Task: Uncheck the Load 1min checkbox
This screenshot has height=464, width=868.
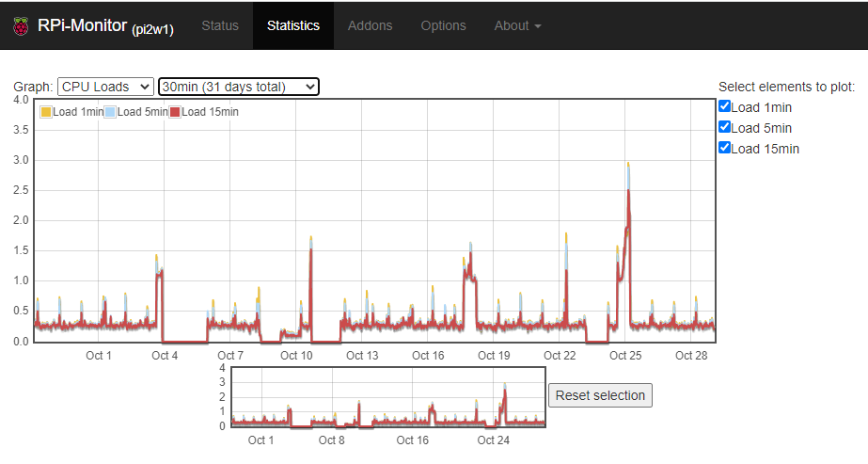Action: (725, 107)
